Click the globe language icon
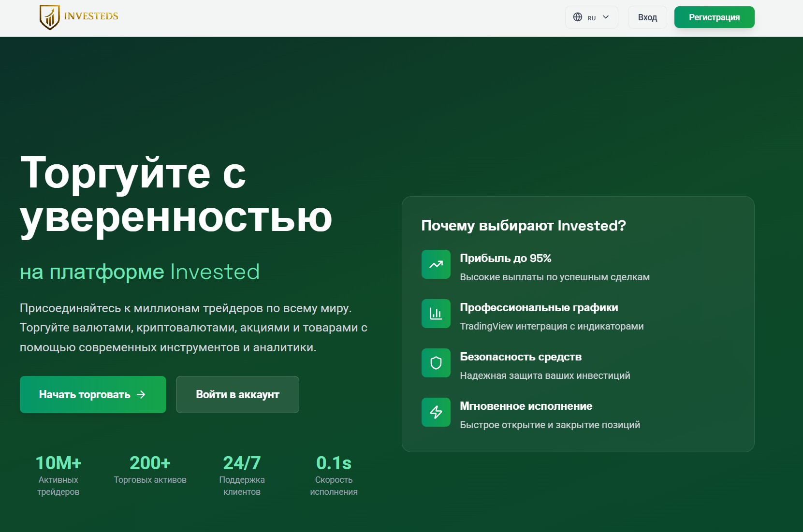This screenshot has width=803, height=532. 577,17
